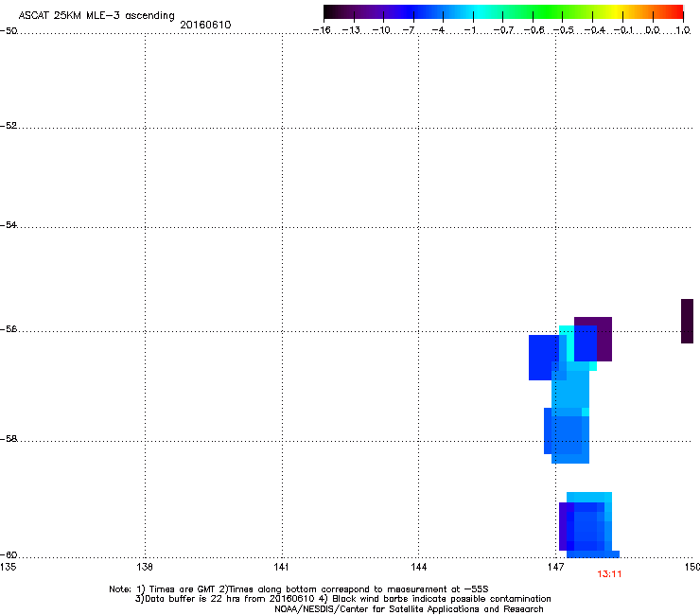This screenshot has height=615, width=700.
Task: Click the -7 color scale label
Action: pyautogui.click(x=408, y=30)
